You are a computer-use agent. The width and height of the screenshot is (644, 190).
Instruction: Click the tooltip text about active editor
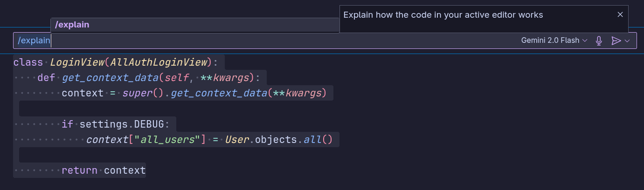(x=443, y=14)
